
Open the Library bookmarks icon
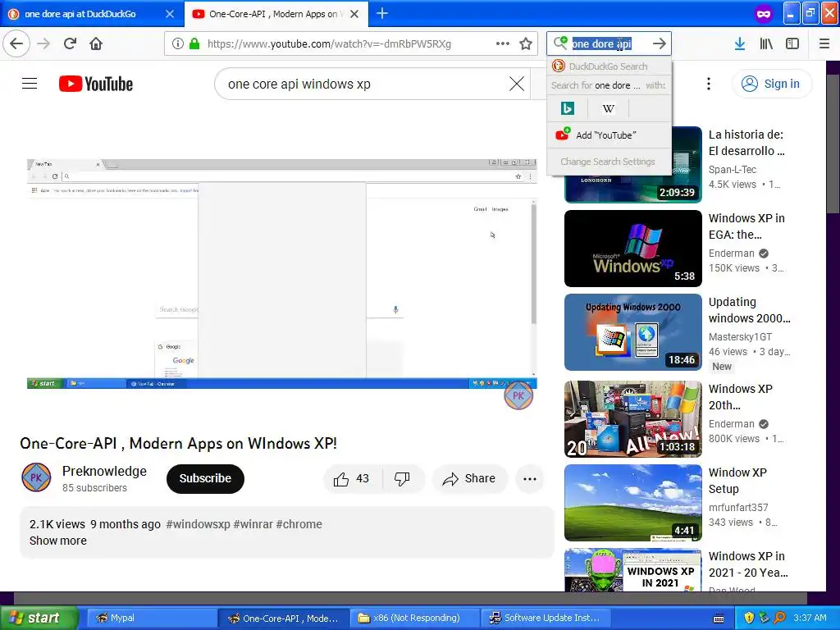(x=766, y=44)
